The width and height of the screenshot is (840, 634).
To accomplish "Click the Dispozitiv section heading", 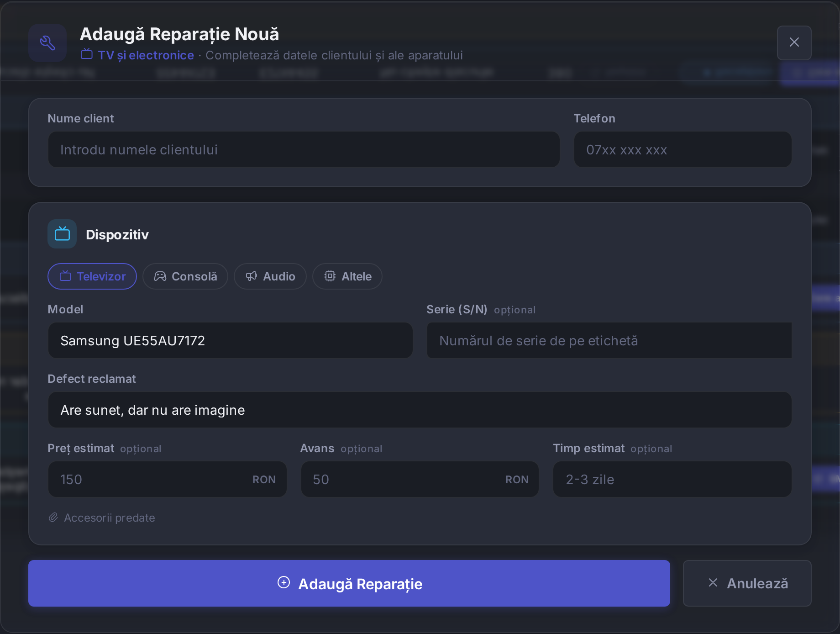I will coord(117,234).
